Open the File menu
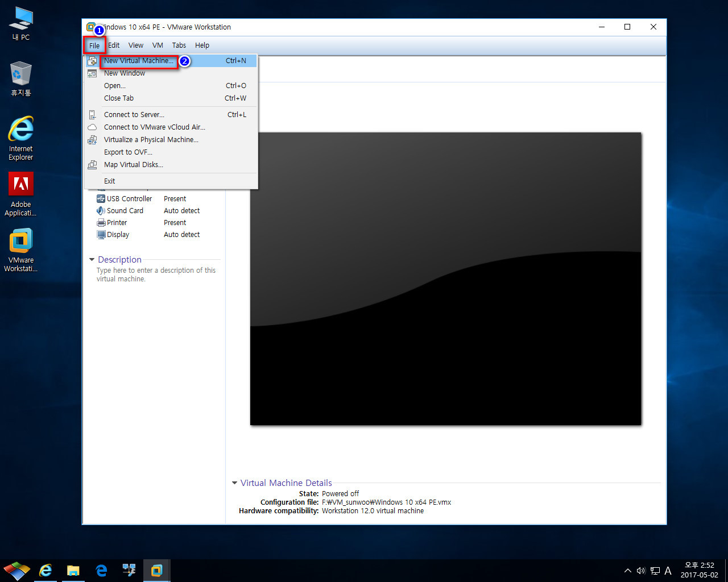 click(x=94, y=45)
